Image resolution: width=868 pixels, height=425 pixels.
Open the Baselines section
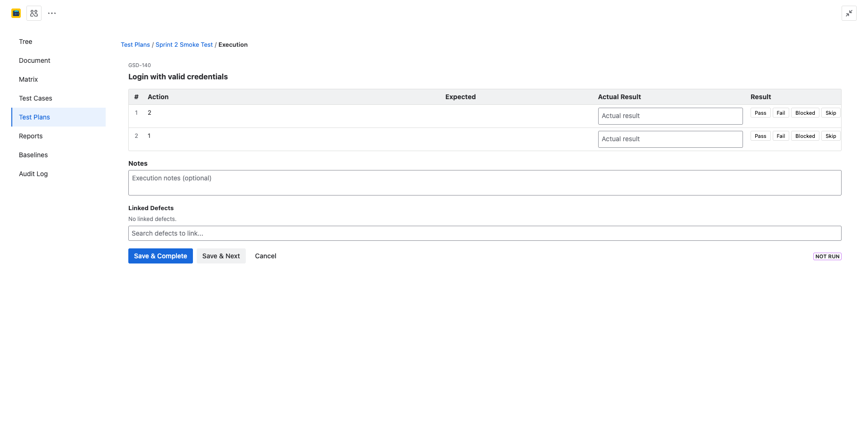click(33, 155)
